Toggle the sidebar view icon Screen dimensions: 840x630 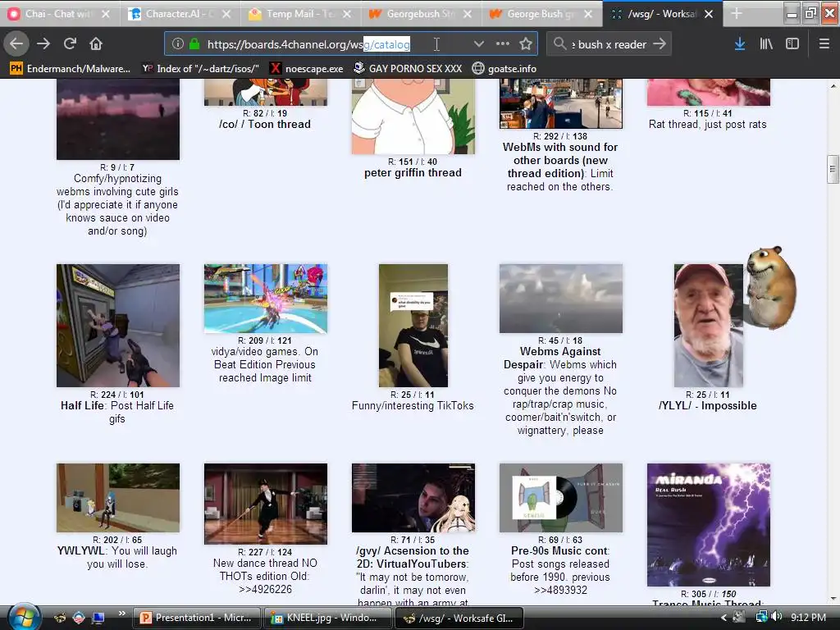(x=792, y=44)
